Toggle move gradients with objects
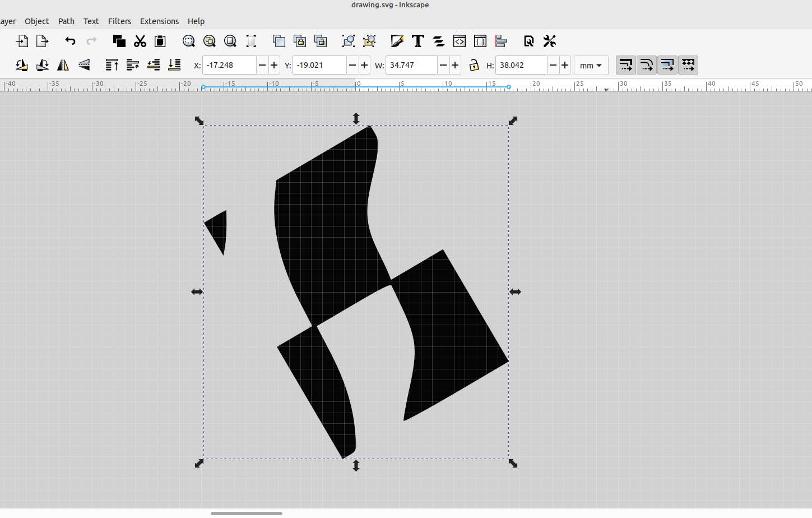Viewport: 812px width, 518px height. [667, 65]
